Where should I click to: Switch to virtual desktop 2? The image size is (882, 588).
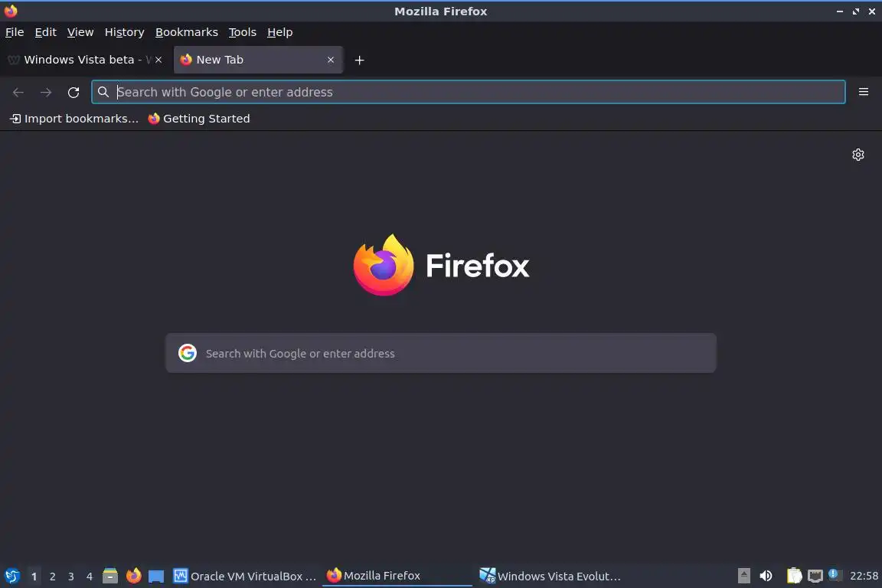(x=52, y=577)
